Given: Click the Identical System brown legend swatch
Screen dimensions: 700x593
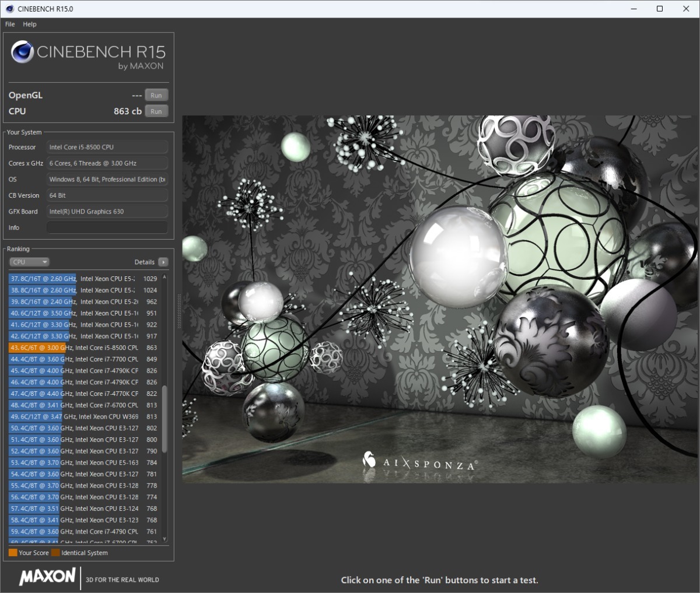Looking at the screenshot, I should click(x=55, y=553).
